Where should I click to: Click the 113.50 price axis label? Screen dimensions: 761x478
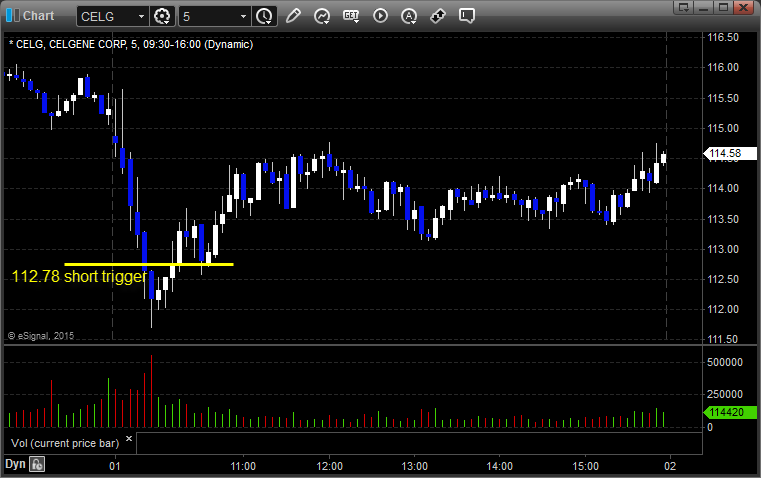(x=723, y=219)
